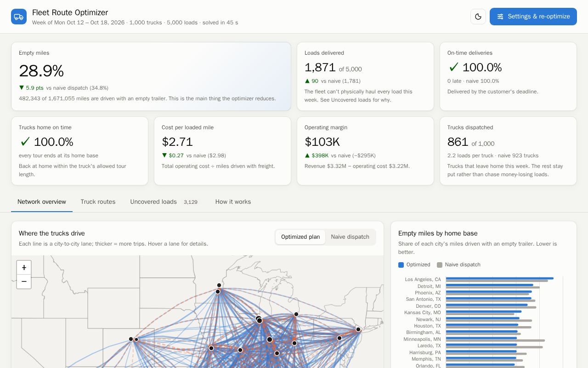
Task: Open Settings & re-optimize
Action: [x=533, y=17]
